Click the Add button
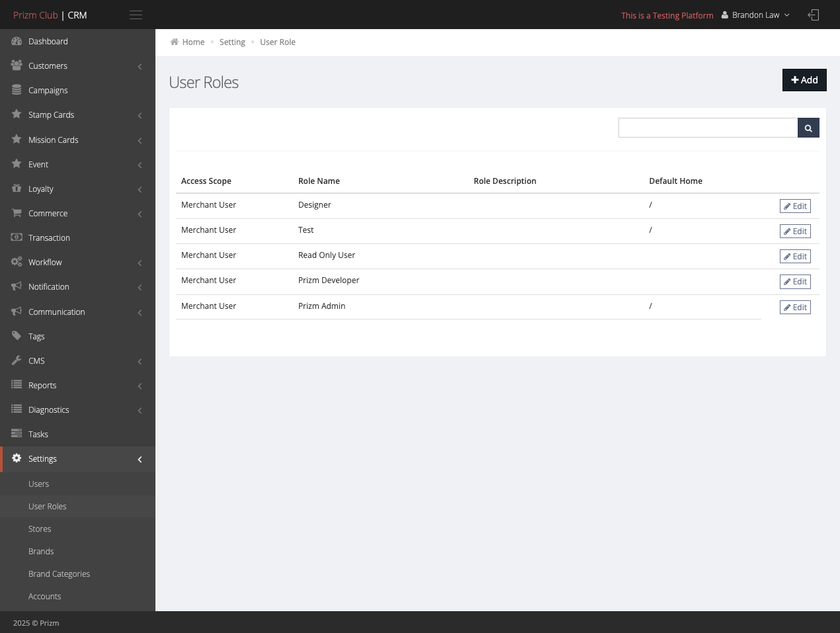840x633 pixels. pos(804,80)
